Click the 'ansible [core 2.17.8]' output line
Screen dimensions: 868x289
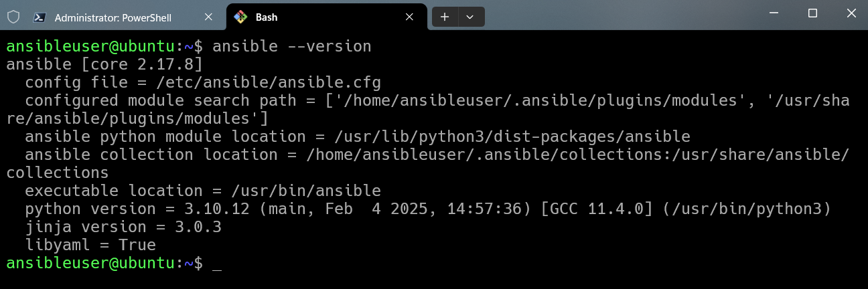[104, 65]
